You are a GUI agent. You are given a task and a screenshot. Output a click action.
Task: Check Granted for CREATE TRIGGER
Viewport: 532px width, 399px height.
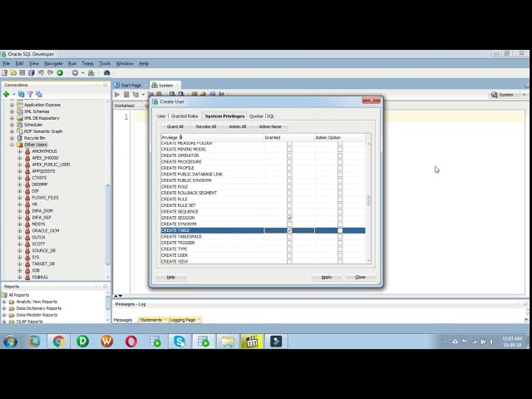click(x=289, y=243)
